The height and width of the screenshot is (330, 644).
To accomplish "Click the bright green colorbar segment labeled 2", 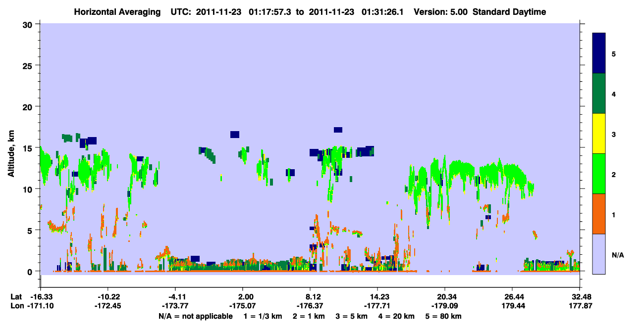I will (599, 174).
